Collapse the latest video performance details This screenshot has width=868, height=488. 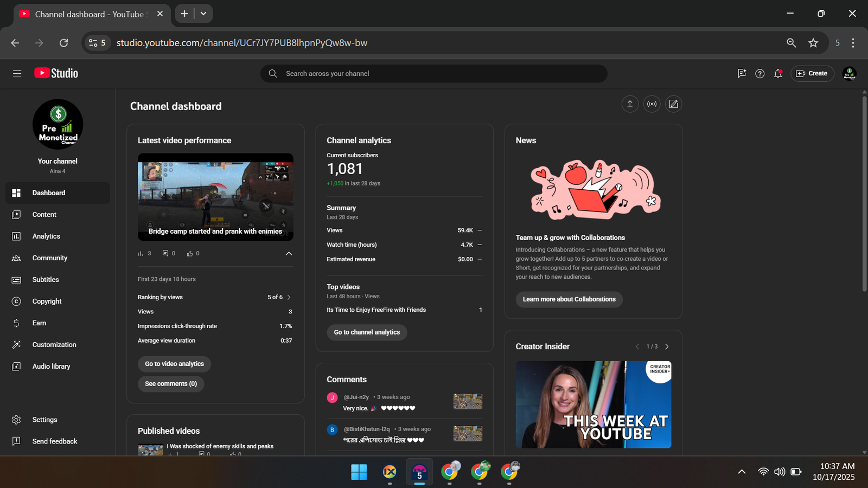(289, 253)
